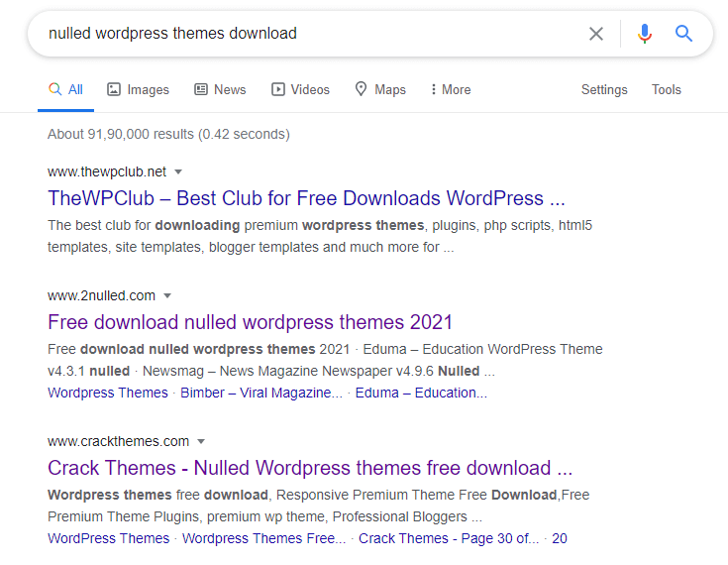Open Eduma – Education sitelink
The height and width of the screenshot is (565, 728).
click(421, 394)
